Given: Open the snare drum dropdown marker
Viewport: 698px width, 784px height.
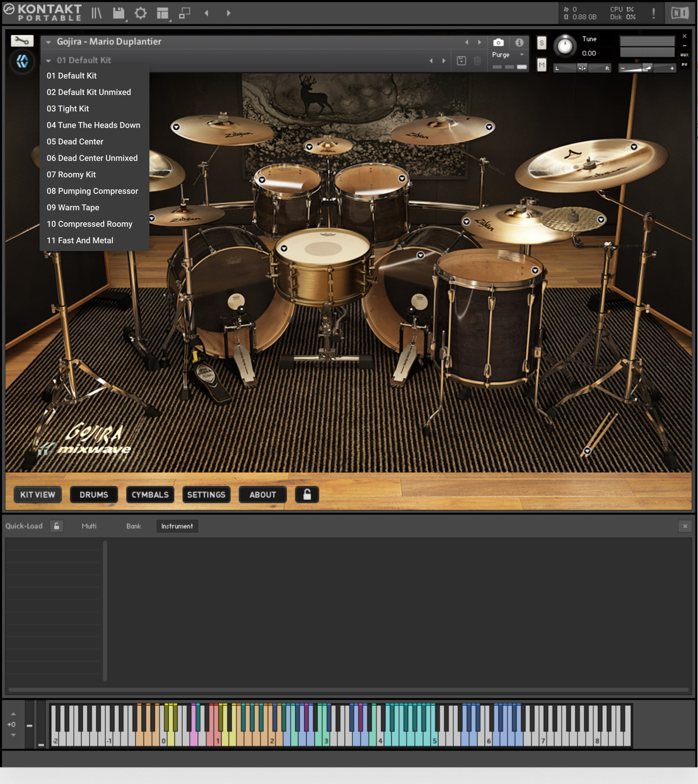Looking at the screenshot, I should pos(284,248).
